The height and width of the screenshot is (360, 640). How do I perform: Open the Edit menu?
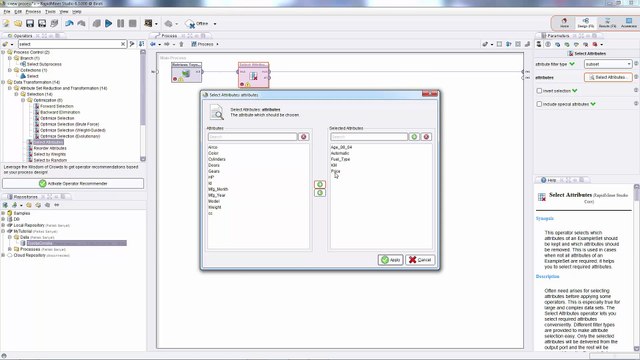(x=18, y=12)
